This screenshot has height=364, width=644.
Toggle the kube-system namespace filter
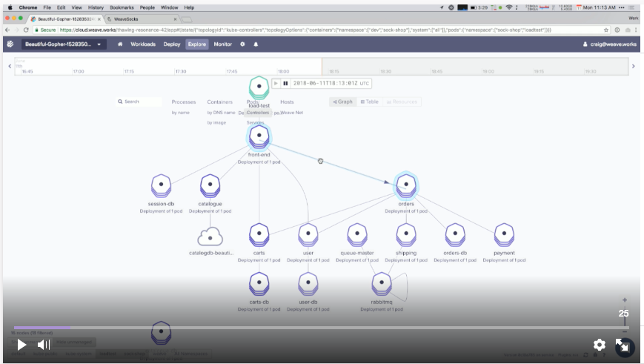(x=78, y=354)
